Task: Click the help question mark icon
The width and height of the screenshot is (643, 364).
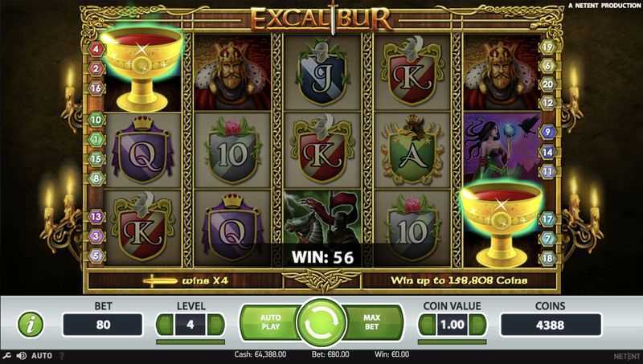Action: click(x=62, y=355)
